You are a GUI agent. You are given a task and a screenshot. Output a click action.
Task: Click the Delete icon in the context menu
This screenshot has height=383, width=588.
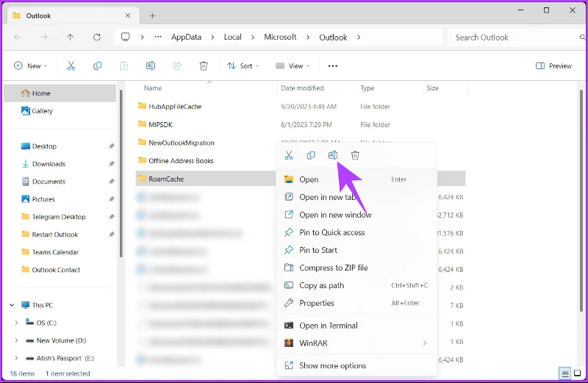(355, 155)
